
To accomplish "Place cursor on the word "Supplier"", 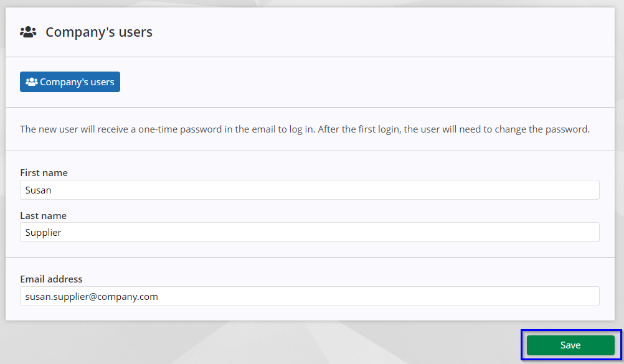I will coord(43,233).
